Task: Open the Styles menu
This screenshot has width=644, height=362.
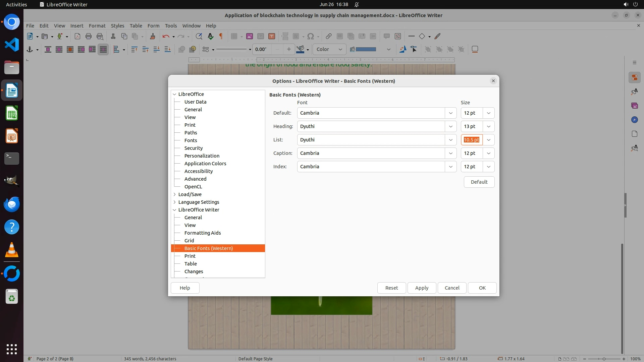Action: point(117,26)
